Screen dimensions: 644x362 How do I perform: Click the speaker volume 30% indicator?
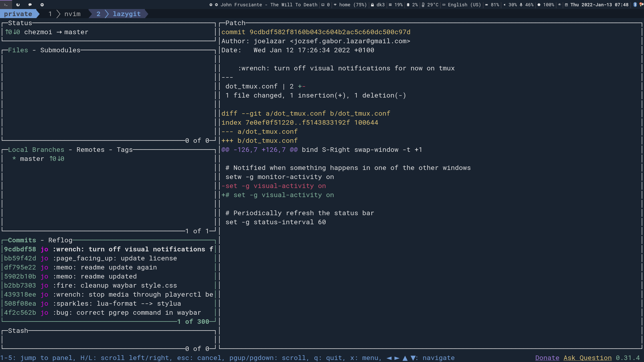coord(510,5)
